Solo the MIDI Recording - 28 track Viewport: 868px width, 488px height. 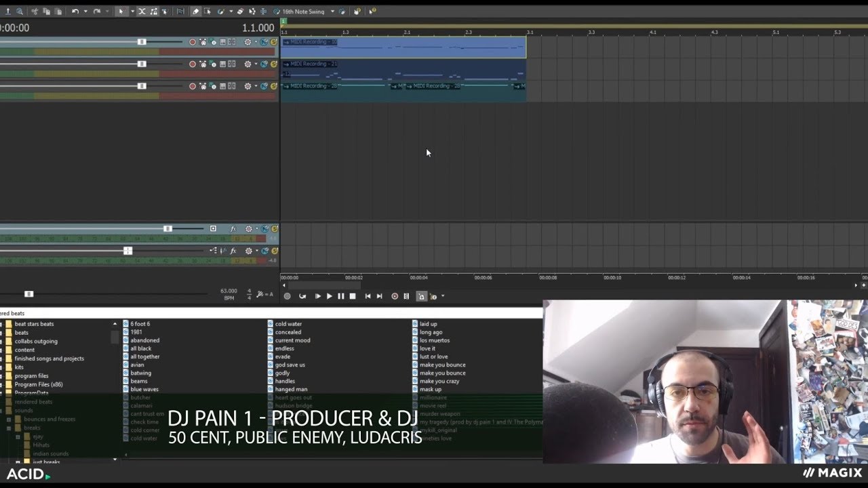click(x=274, y=86)
